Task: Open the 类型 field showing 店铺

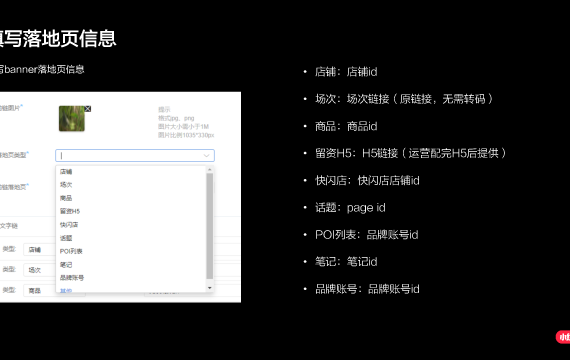Action: 39,250
